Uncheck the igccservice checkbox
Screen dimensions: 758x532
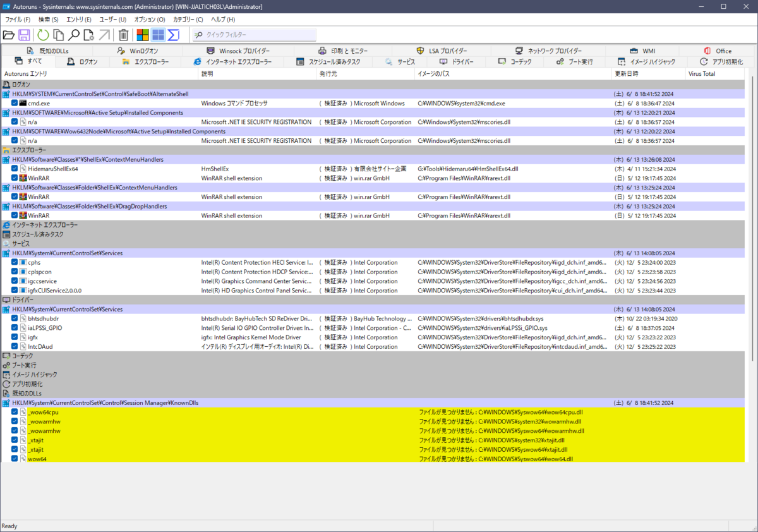click(x=15, y=281)
